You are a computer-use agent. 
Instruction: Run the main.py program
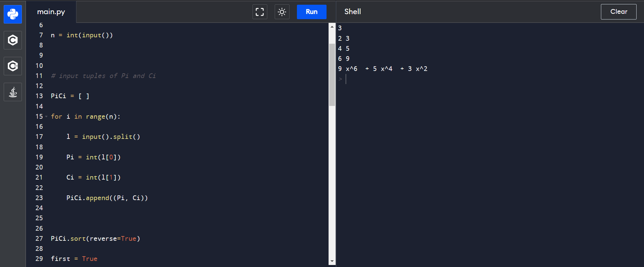(311, 12)
